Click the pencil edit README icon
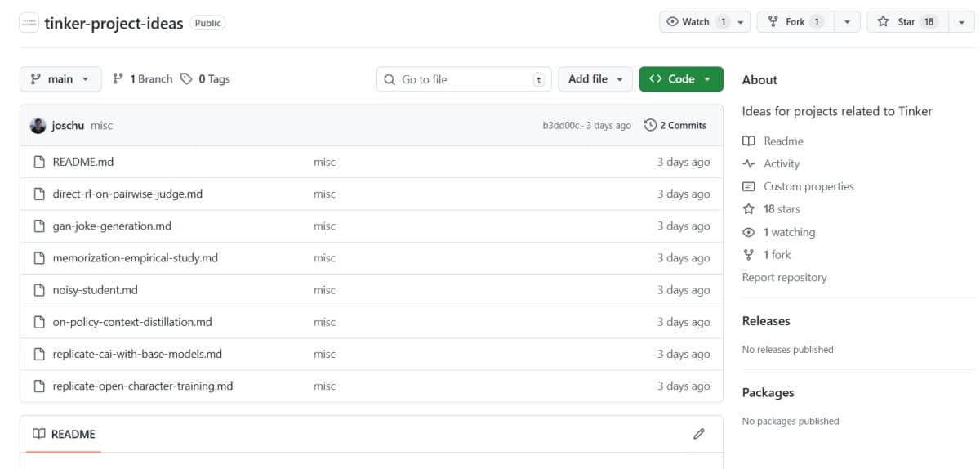 coord(698,434)
